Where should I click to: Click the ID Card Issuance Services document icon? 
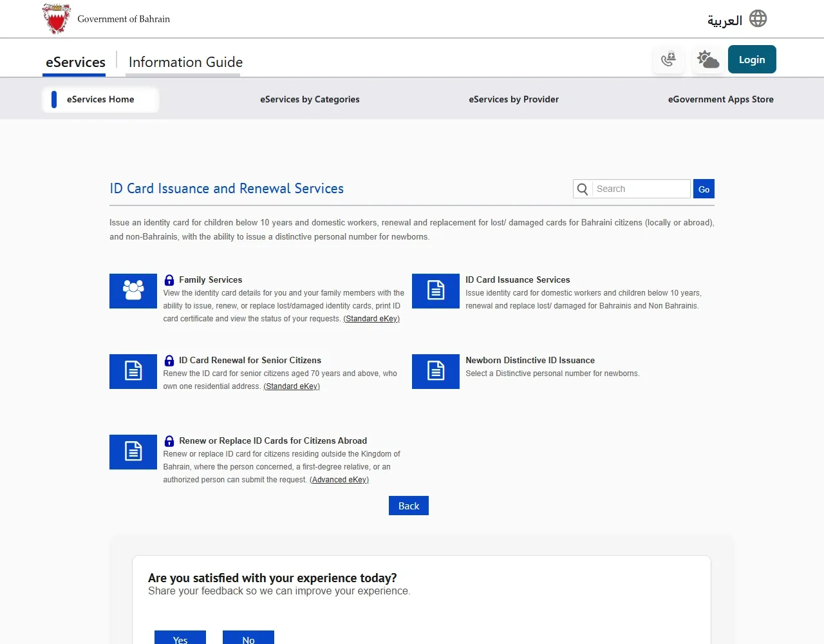pos(436,291)
